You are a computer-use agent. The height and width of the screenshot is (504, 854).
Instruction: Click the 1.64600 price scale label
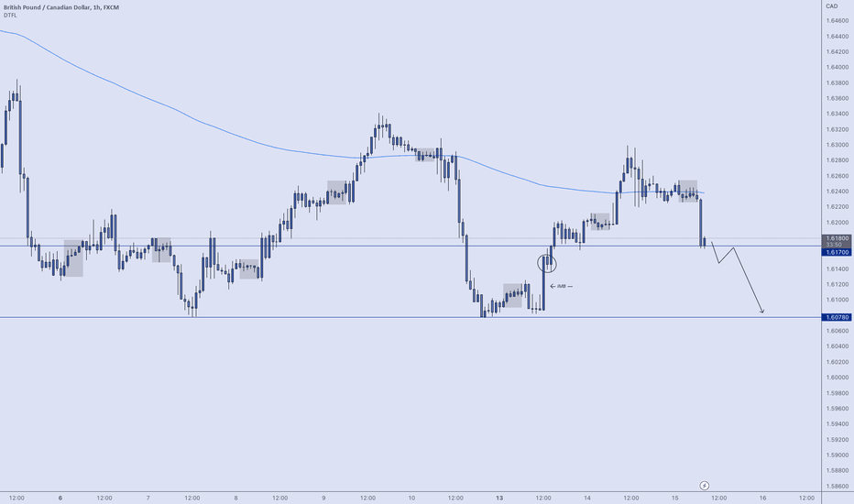838,21
